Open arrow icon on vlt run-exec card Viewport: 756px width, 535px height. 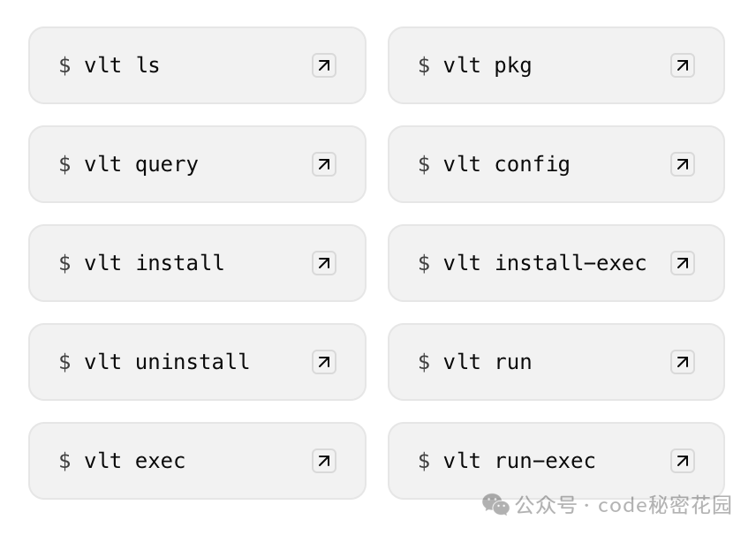pos(683,461)
